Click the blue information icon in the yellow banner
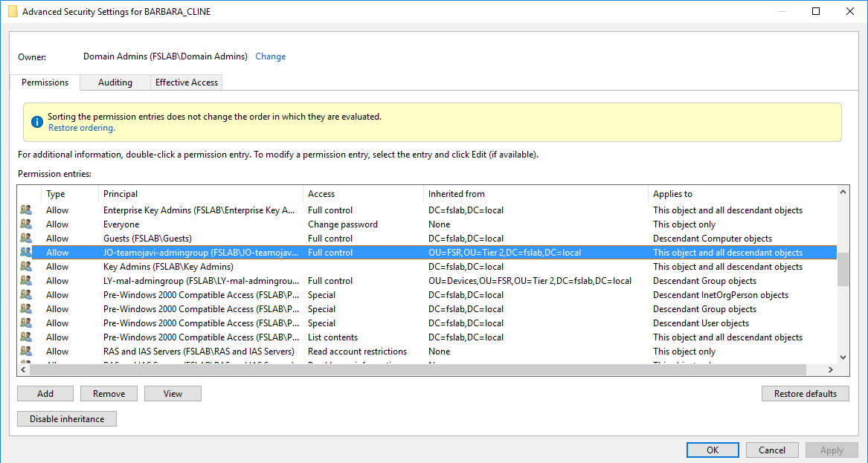This screenshot has height=463, width=868. tap(37, 121)
